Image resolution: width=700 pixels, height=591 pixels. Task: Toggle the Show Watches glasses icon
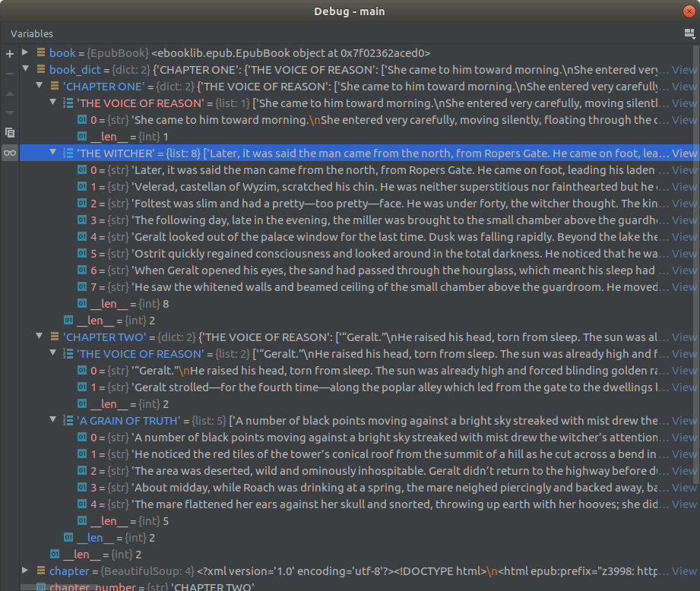point(10,153)
